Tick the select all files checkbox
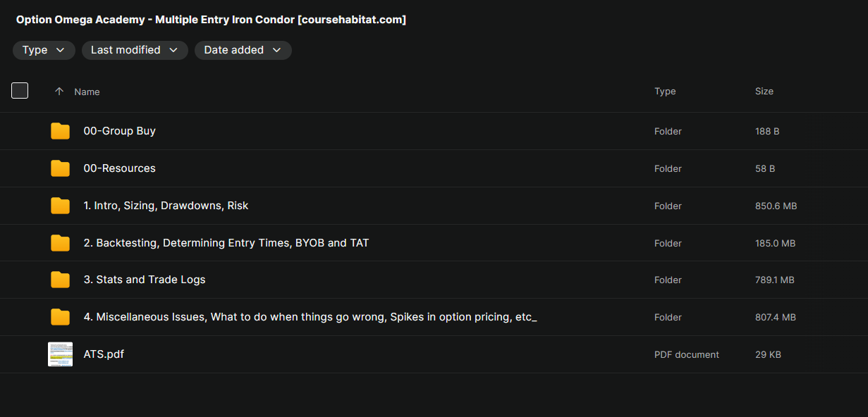The image size is (868, 417). point(20,91)
